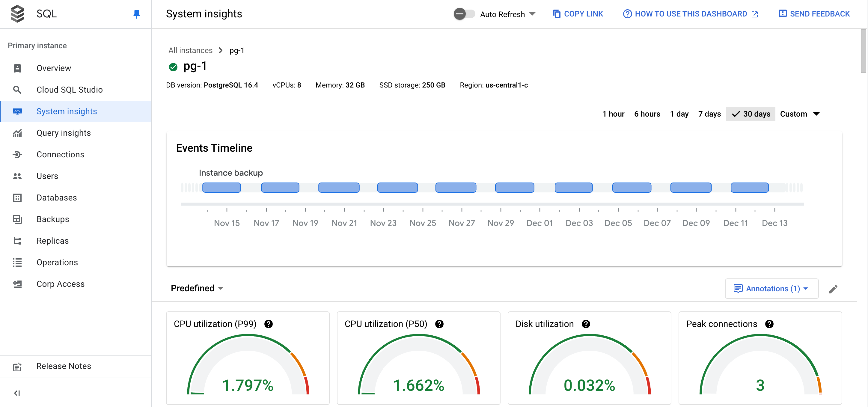Click the COPY LINK button
Screen dimensions: 868x407
coord(578,14)
